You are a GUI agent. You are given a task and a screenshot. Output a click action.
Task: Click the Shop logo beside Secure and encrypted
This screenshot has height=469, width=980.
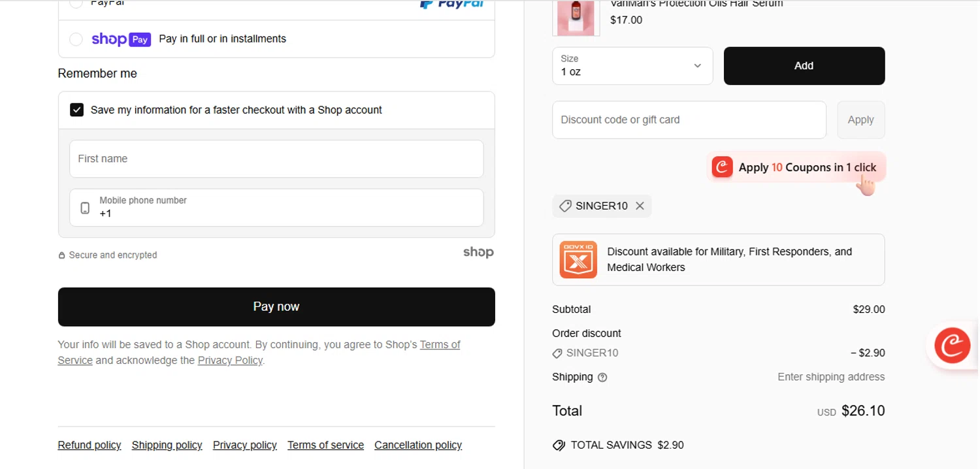coord(478,253)
